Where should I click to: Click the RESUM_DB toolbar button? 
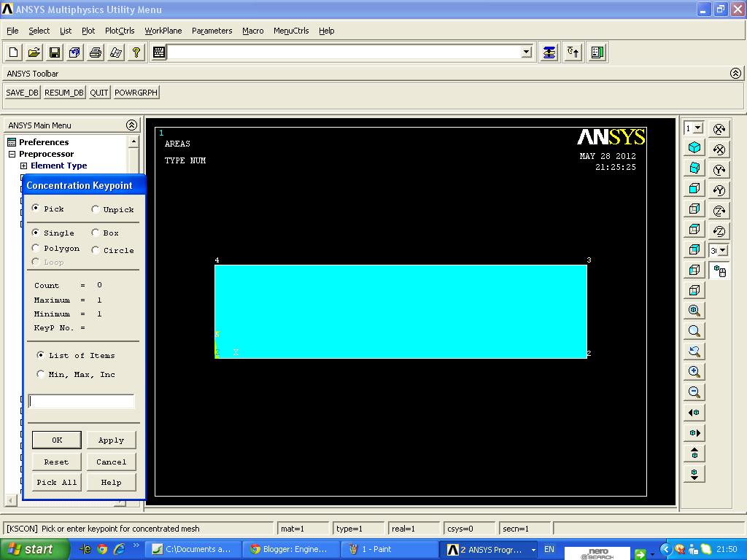pyautogui.click(x=63, y=92)
